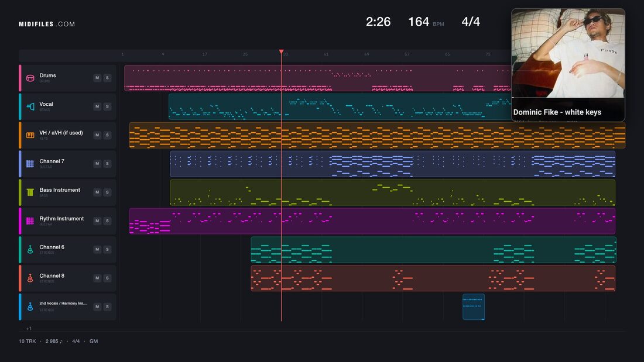Click the 10 TRK status entry
The width and height of the screenshot is (644, 362).
tap(27, 341)
